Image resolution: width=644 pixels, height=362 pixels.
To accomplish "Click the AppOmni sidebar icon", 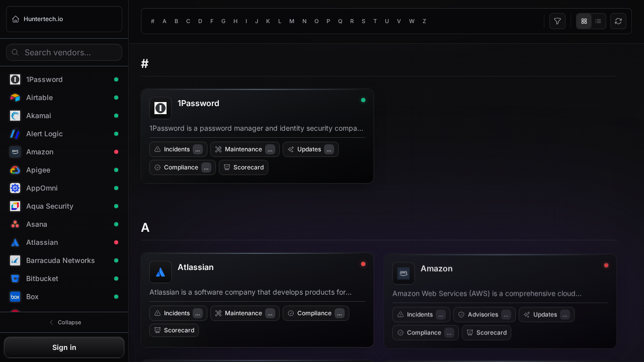I will pos(15,188).
